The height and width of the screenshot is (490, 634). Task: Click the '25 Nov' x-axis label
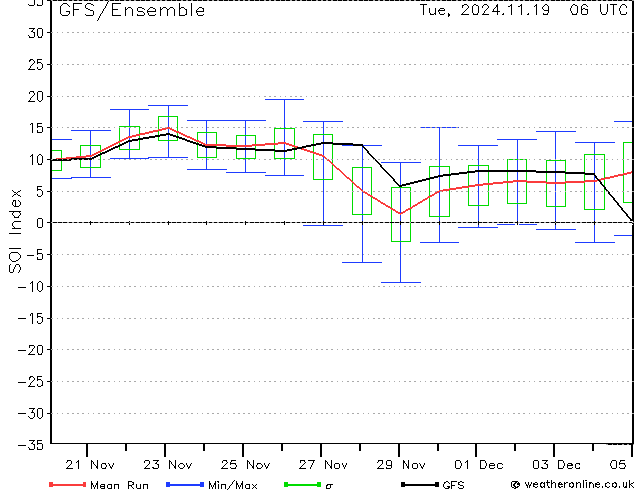pyautogui.click(x=245, y=465)
